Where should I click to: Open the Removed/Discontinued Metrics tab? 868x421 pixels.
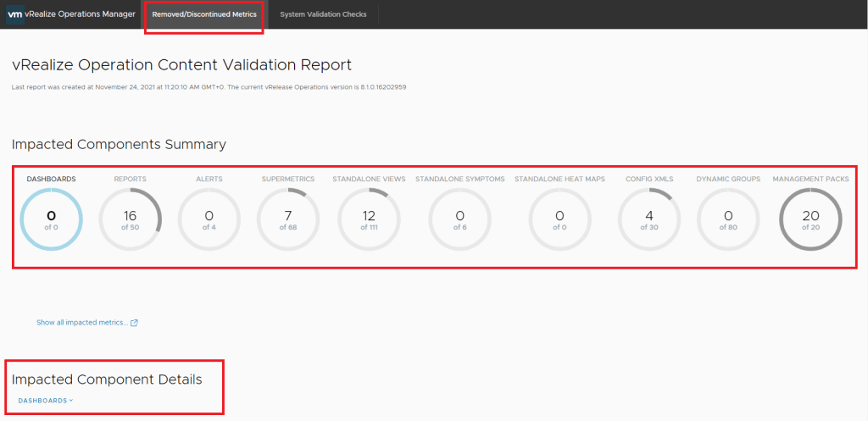tap(203, 14)
